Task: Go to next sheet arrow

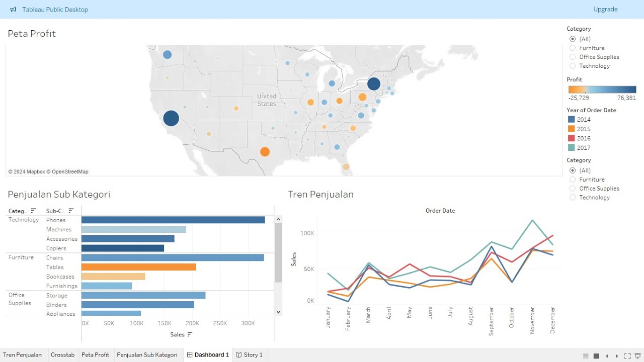Action: click(617, 355)
